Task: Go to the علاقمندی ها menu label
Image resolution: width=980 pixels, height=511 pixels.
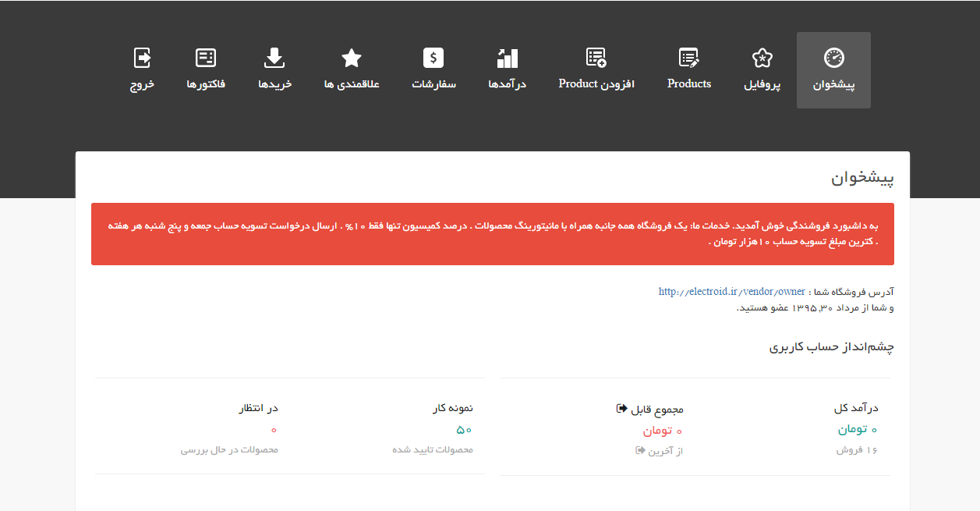Action: tap(352, 84)
